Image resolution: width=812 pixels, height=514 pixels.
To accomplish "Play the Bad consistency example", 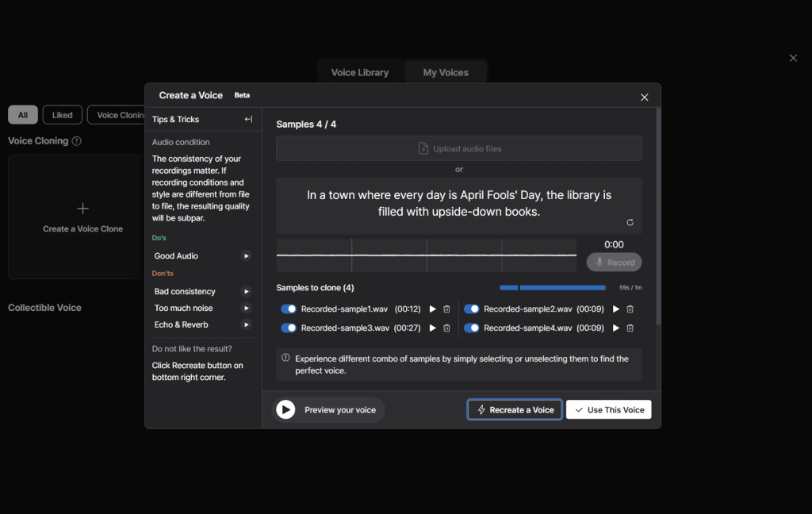I will (246, 292).
